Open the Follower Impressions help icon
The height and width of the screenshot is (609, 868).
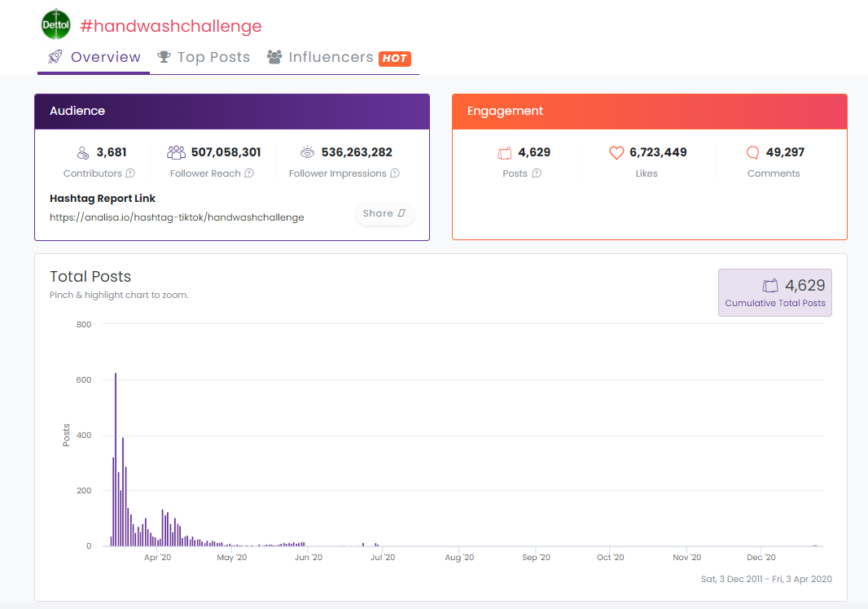(395, 173)
